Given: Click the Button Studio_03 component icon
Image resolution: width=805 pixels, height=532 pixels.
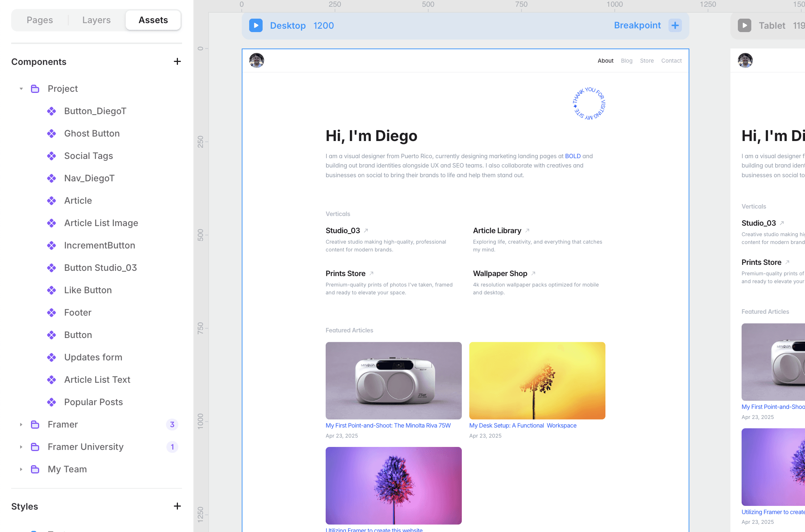Looking at the screenshot, I should pos(51,268).
